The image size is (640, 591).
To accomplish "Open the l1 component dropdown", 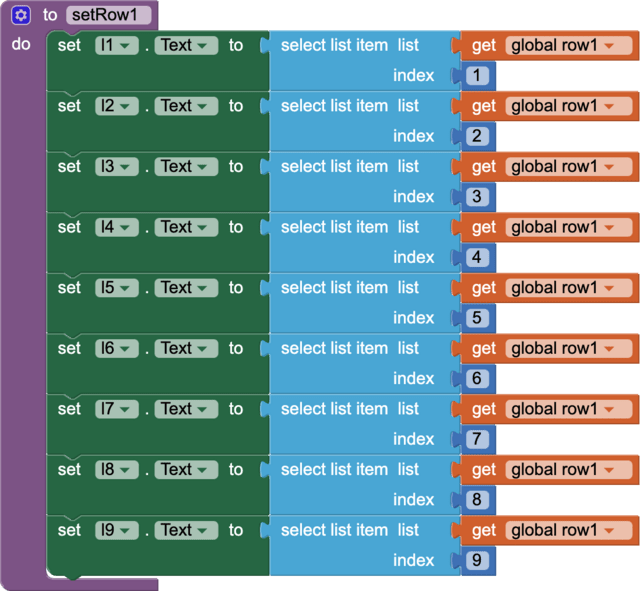I will (x=116, y=45).
